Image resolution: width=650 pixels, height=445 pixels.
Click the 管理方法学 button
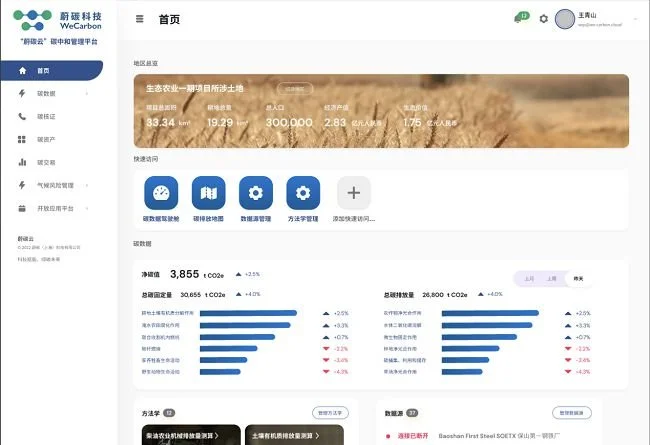[329, 412]
